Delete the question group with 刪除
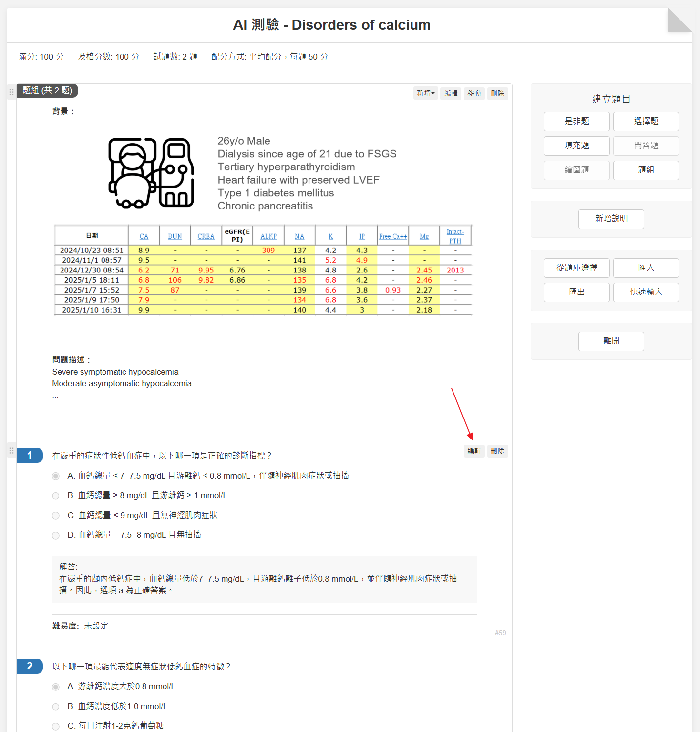The height and width of the screenshot is (732, 700). coord(497,93)
